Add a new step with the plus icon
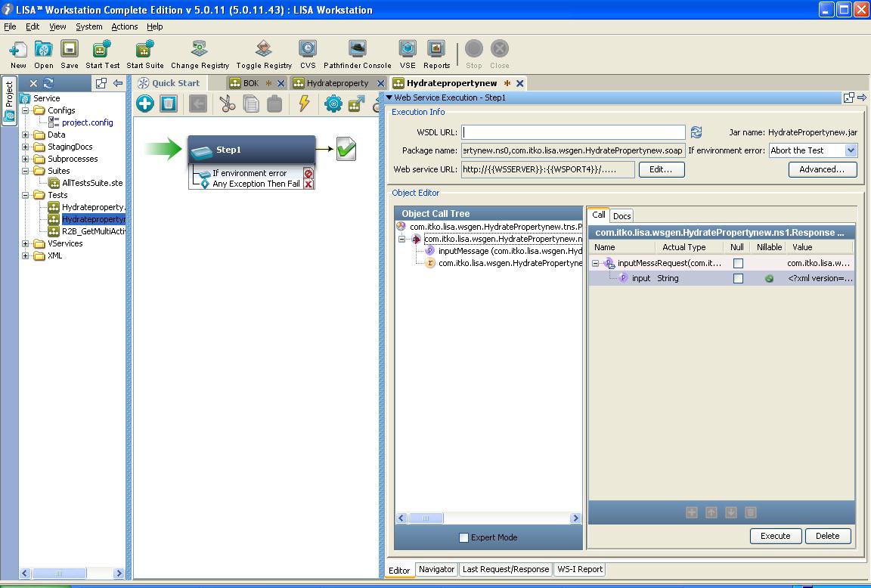The width and height of the screenshot is (871, 588). tap(145, 104)
